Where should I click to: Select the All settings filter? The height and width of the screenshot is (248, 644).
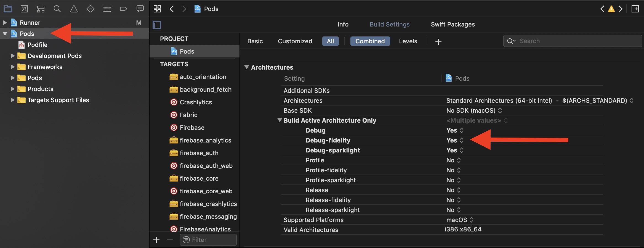coord(330,41)
